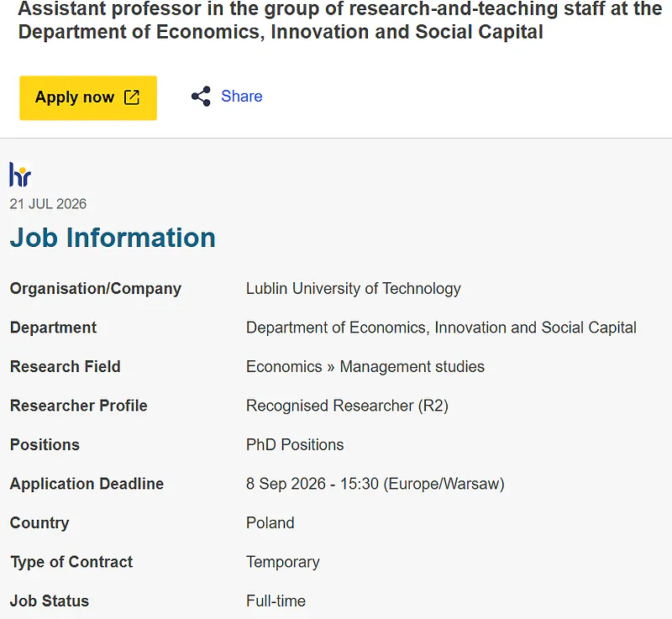Click the share network icon
This screenshot has width=672, height=619.
tap(201, 97)
